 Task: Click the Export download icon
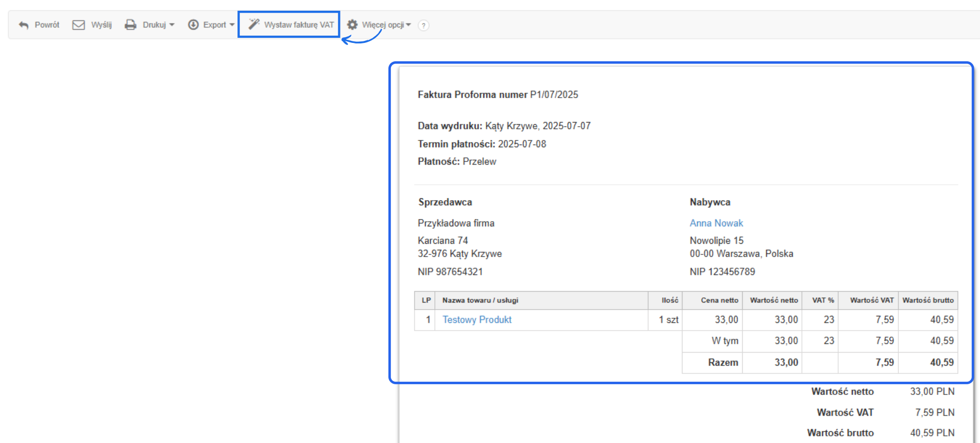(193, 25)
